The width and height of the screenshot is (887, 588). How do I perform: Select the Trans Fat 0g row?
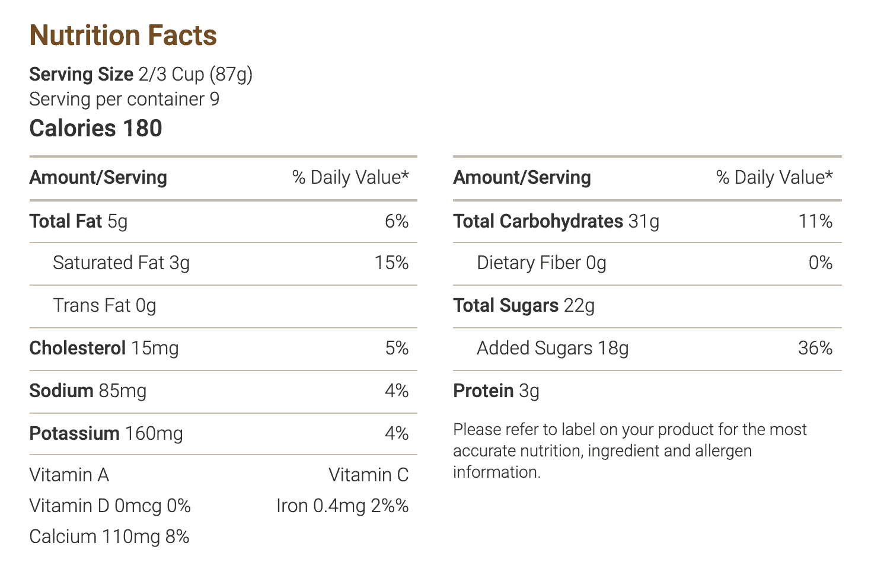point(224,306)
